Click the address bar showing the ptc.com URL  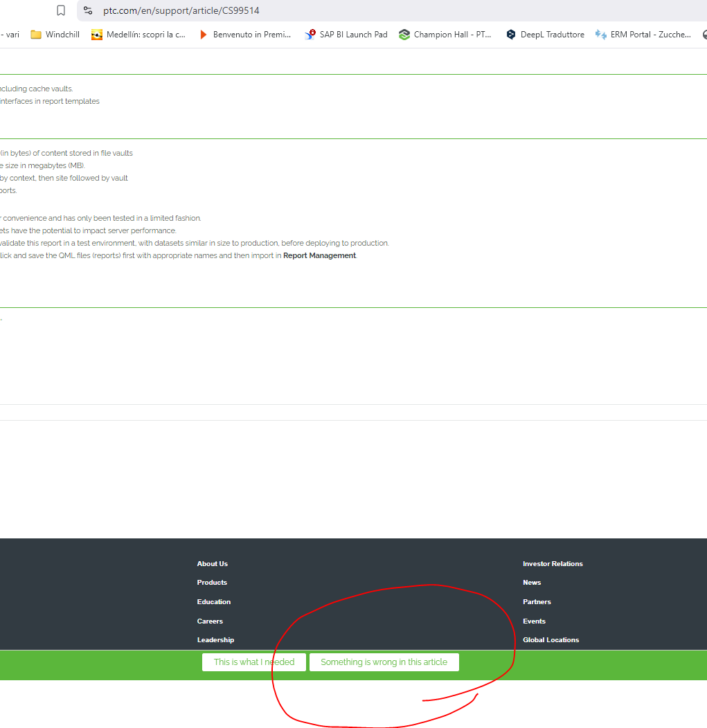(181, 10)
